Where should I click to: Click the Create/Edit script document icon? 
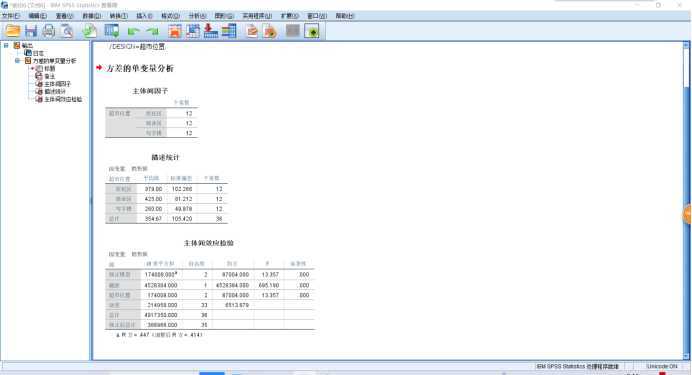(252, 31)
